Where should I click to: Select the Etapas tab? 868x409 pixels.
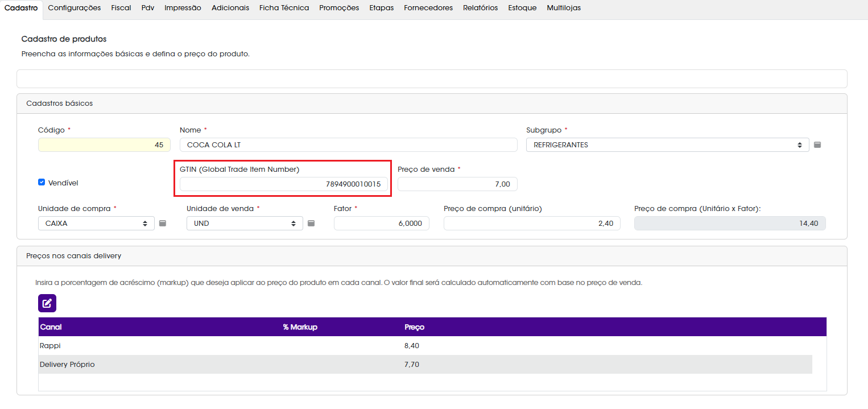(x=381, y=8)
